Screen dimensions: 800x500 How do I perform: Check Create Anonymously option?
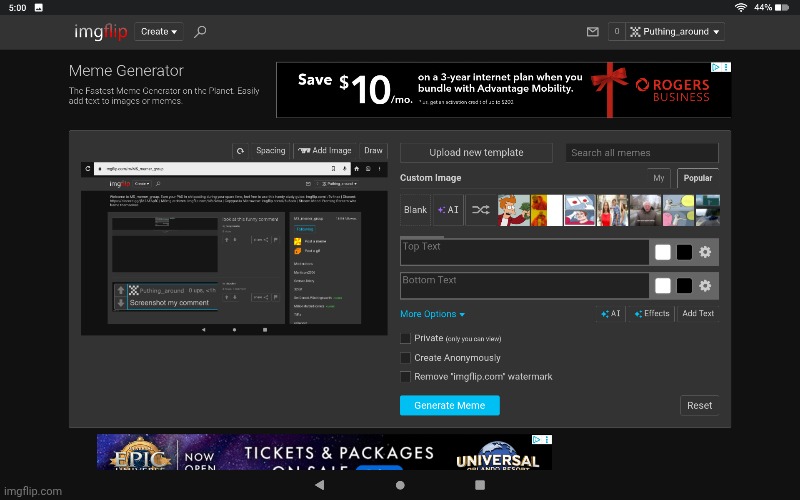pyautogui.click(x=405, y=357)
